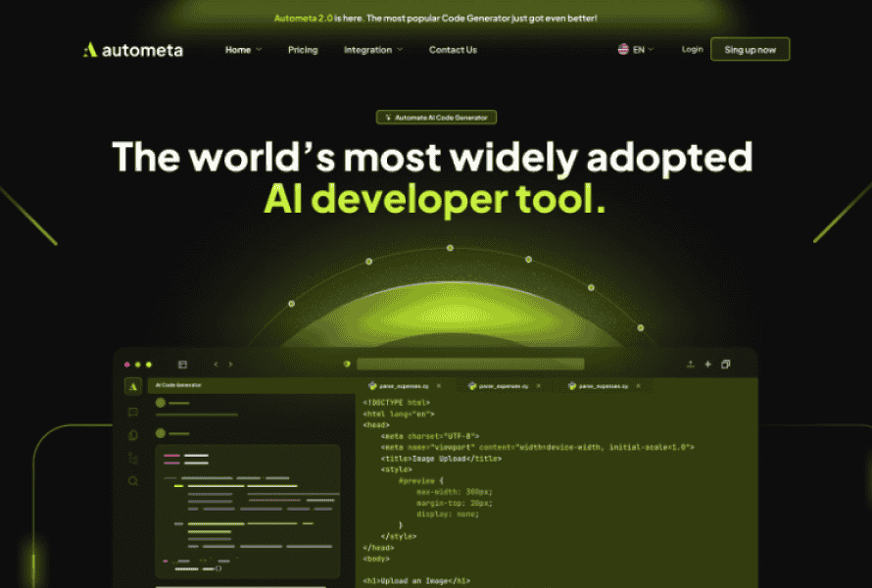Select the copy files icon in editor sidebar

click(x=133, y=434)
